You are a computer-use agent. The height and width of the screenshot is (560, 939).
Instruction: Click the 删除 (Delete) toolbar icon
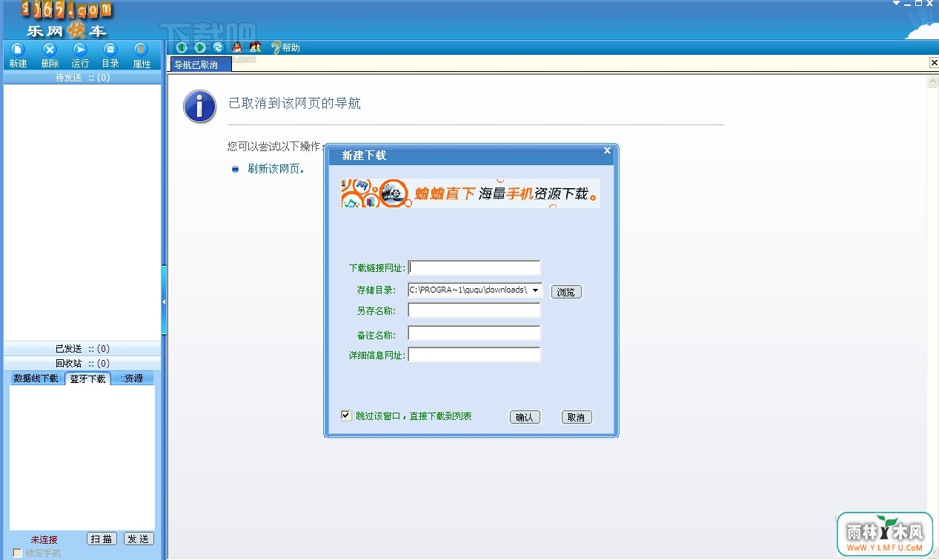[x=50, y=49]
